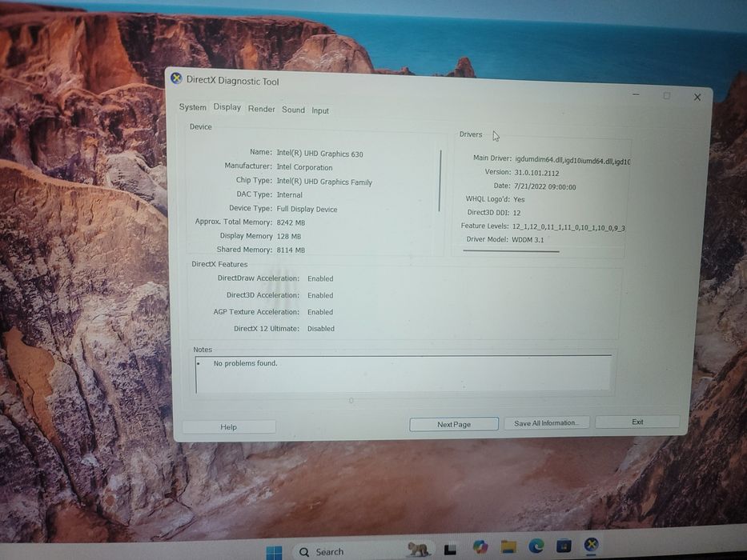
Task: Open the Windows Start menu
Action: pyautogui.click(x=274, y=553)
